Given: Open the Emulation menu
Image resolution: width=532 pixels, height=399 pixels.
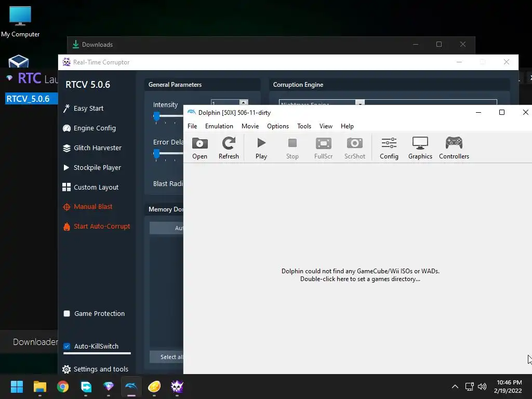Looking at the screenshot, I should click(x=219, y=126).
